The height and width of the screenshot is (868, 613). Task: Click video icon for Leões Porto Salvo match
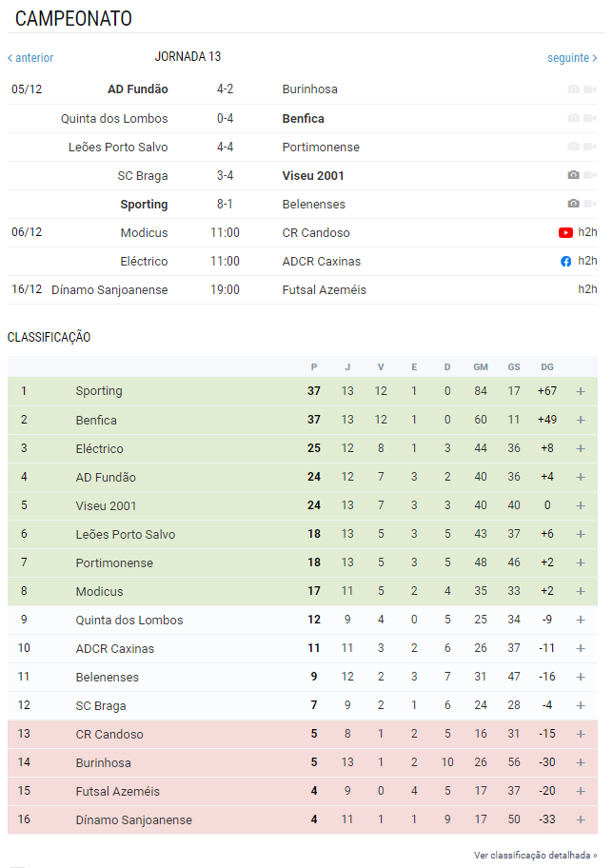pos(590,147)
